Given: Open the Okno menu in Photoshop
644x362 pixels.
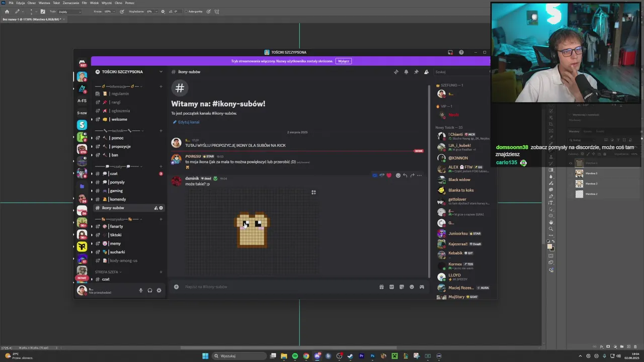Looking at the screenshot, I should 118,3.
